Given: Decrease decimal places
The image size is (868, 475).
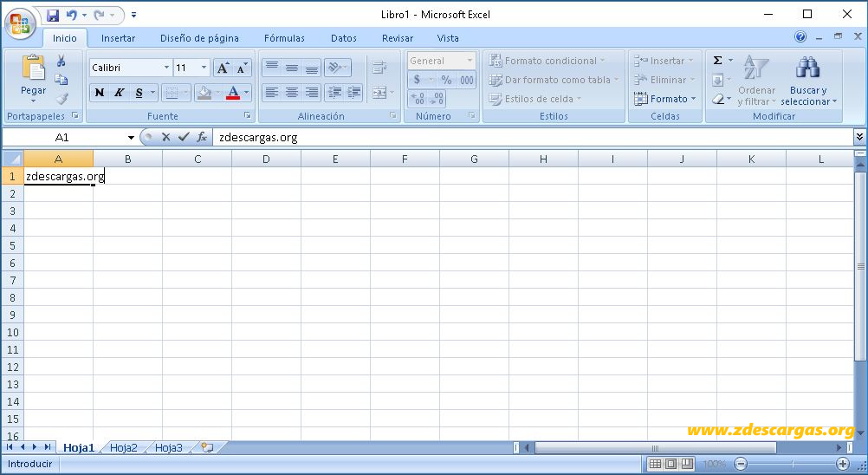Looking at the screenshot, I should pyautogui.click(x=437, y=99).
